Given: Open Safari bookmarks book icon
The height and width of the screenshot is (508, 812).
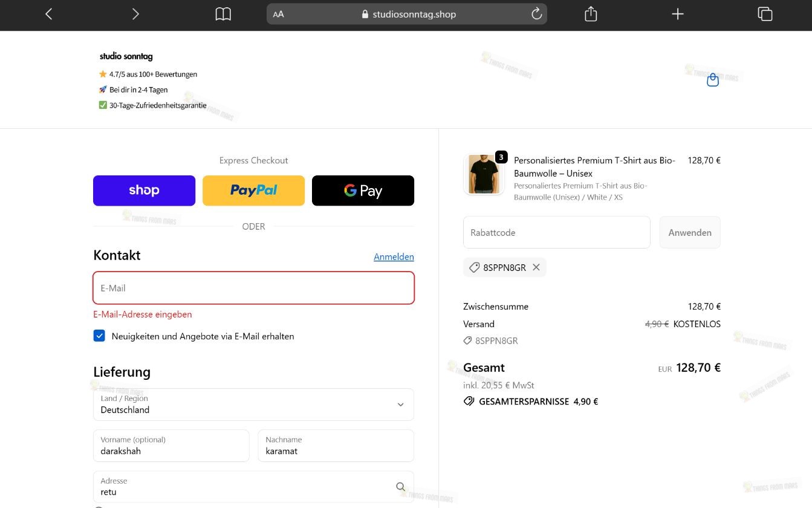Looking at the screenshot, I should pos(223,14).
